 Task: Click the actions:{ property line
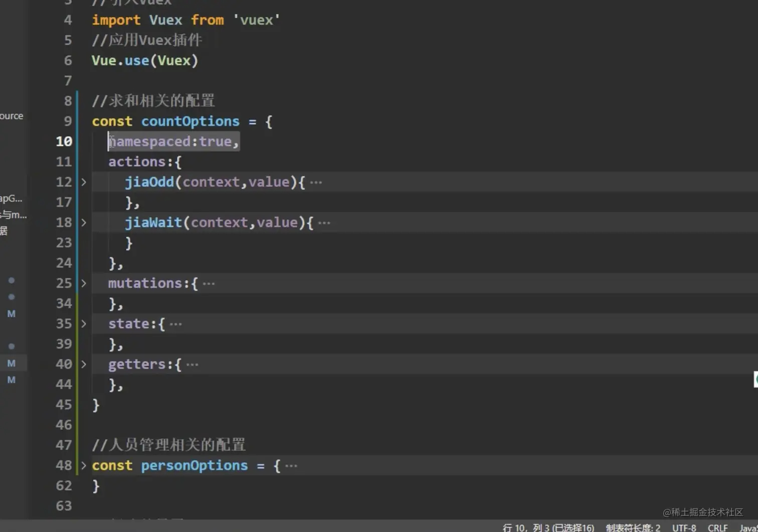145,162
